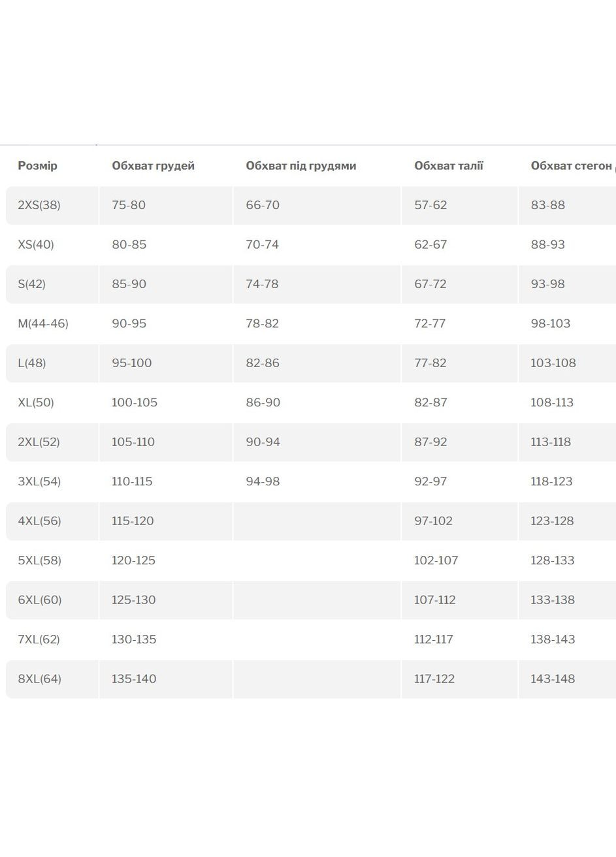Click hip value 128-133 in 5XL row
The height and width of the screenshot is (857, 616).
coord(553,560)
